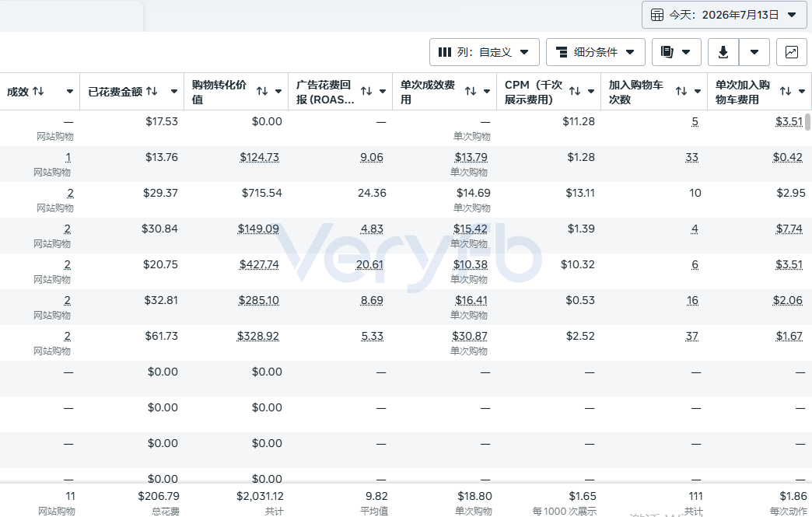Viewport: 812px width, 517px height.
Task: Click the $206.79 总花费 total
Action: 159,496
